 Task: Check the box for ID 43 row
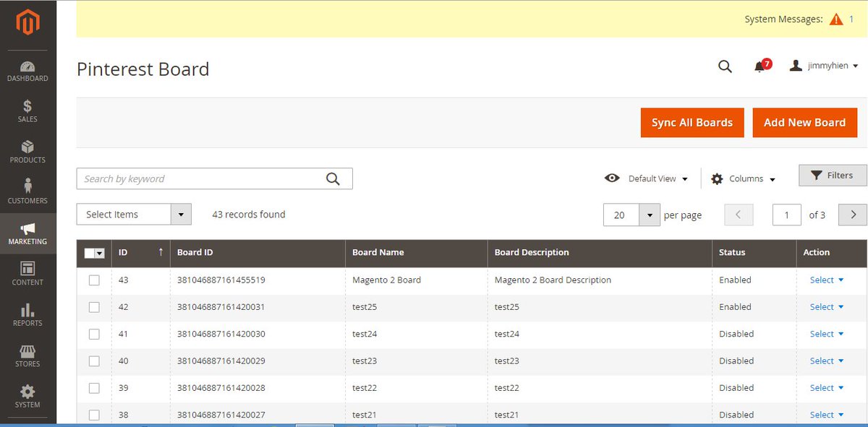(x=94, y=280)
